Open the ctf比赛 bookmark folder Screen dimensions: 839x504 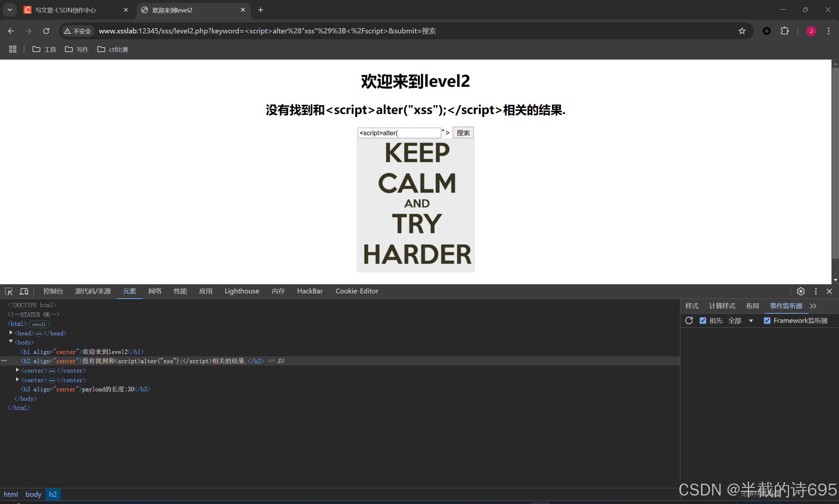[x=113, y=49]
